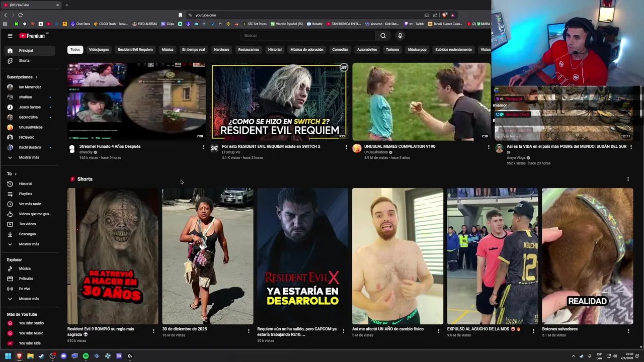Click the Buscar search field
644x362 pixels.
307,36
